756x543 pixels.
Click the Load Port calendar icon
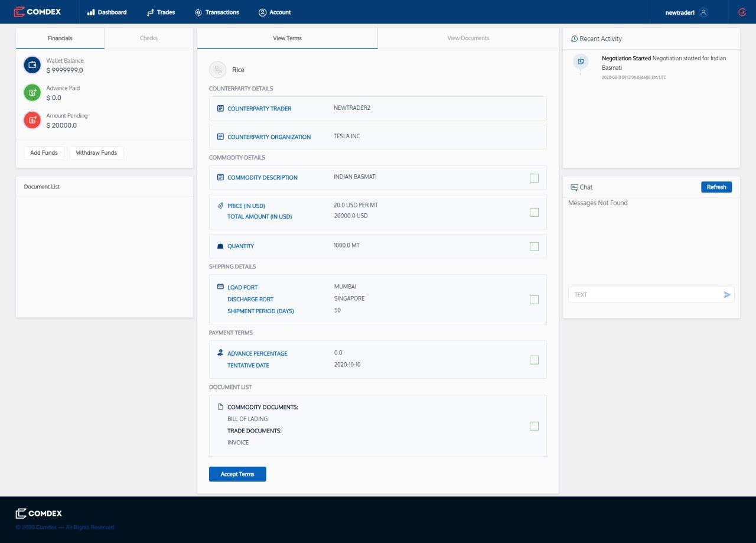[220, 287]
